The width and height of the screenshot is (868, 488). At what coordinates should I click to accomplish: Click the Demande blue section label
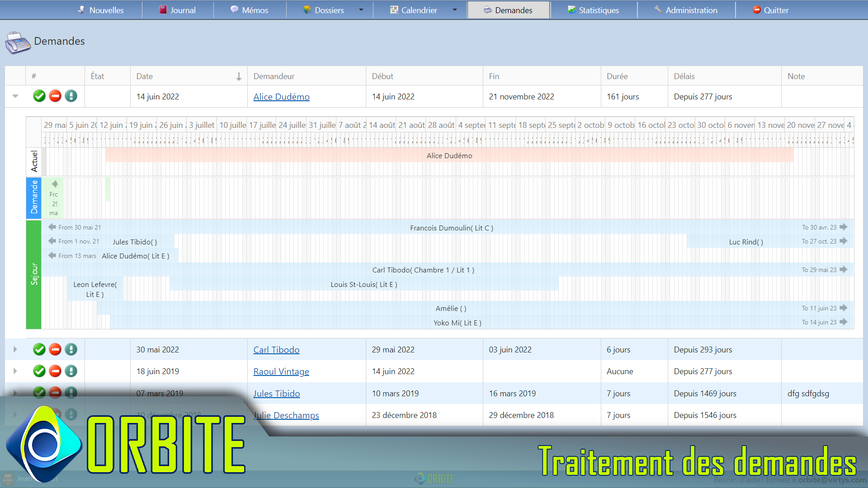coord(34,197)
